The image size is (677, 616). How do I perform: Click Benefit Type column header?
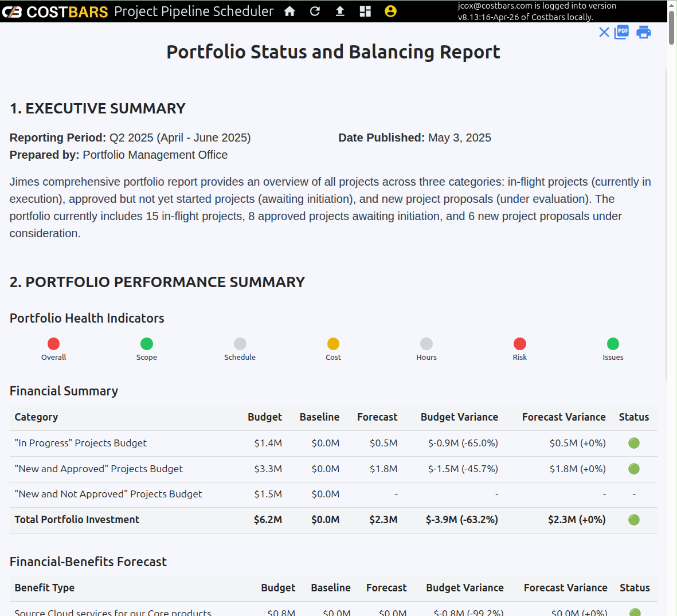(x=45, y=588)
